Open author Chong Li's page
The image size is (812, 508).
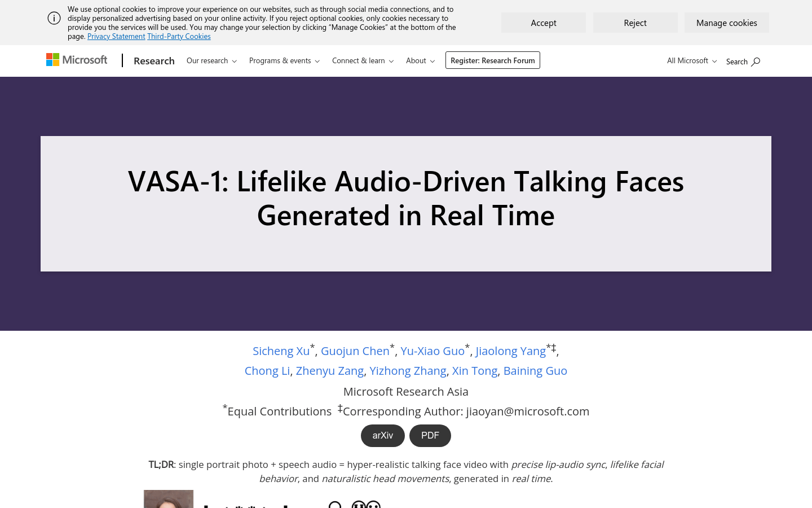[x=267, y=371]
